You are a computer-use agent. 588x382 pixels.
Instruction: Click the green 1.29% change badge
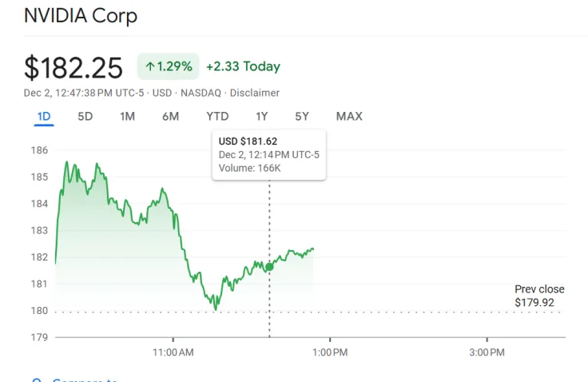tap(168, 67)
